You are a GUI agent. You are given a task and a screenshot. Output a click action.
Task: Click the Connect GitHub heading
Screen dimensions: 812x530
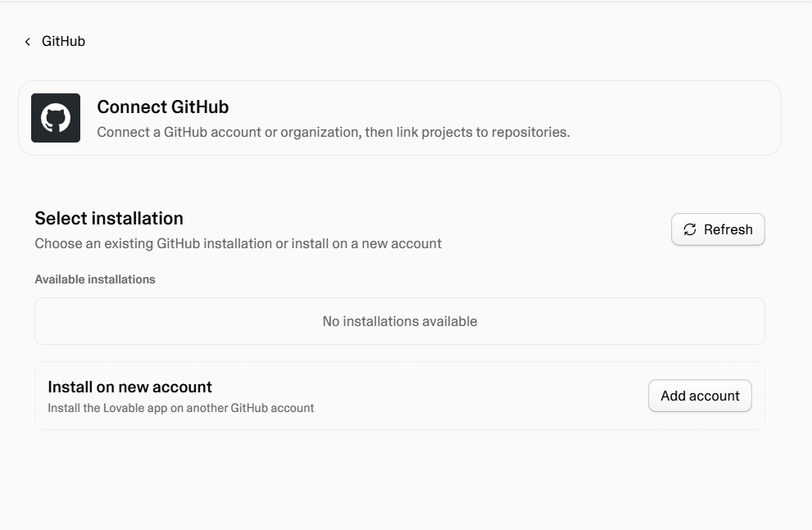pyautogui.click(x=162, y=107)
